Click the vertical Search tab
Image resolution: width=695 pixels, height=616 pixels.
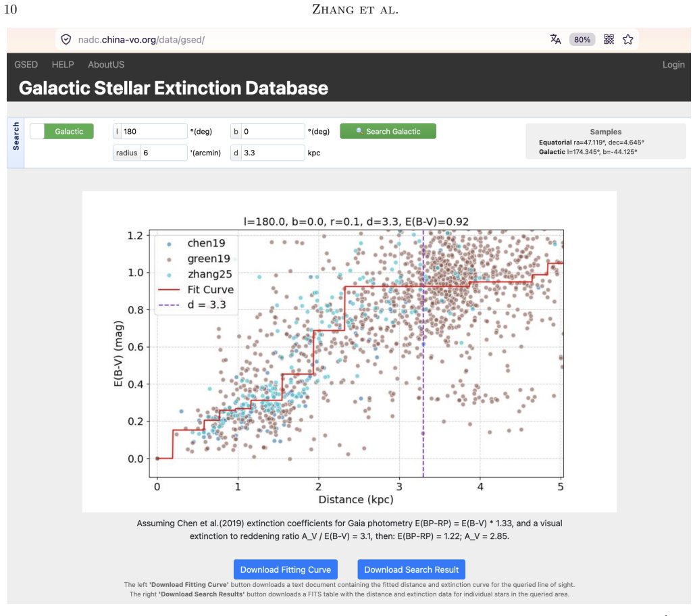[x=16, y=136]
